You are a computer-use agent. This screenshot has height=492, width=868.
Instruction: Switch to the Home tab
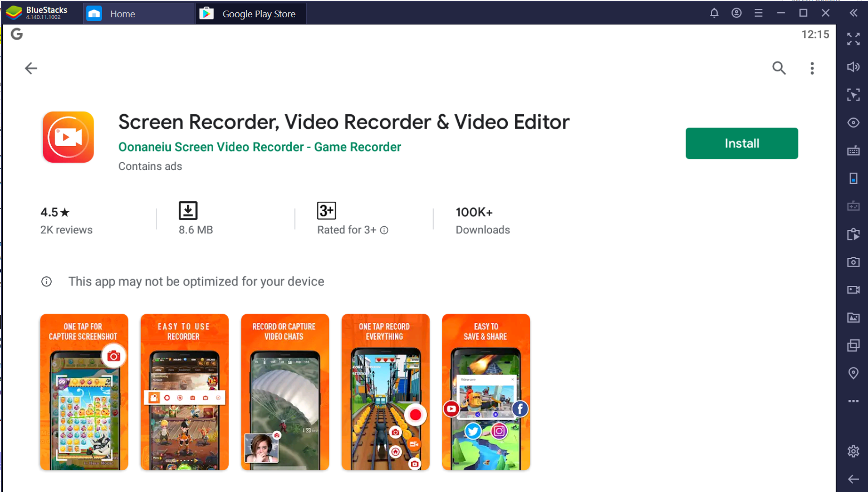pyautogui.click(x=138, y=13)
